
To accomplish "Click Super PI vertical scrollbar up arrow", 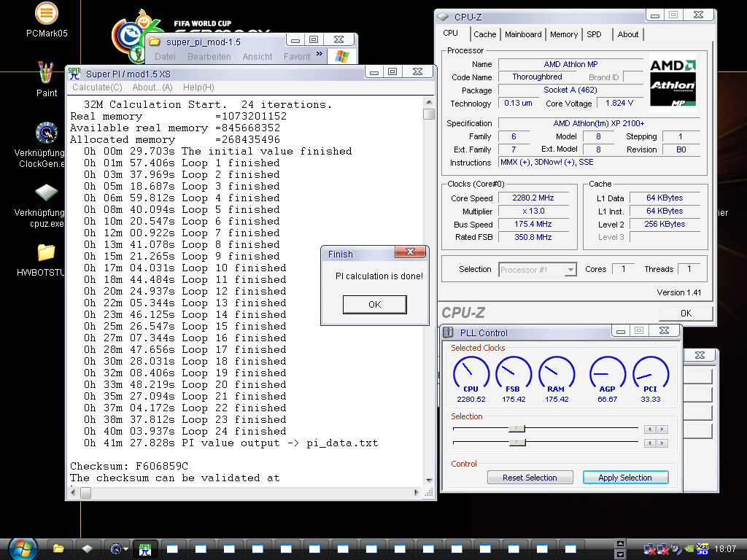I will pos(429,102).
